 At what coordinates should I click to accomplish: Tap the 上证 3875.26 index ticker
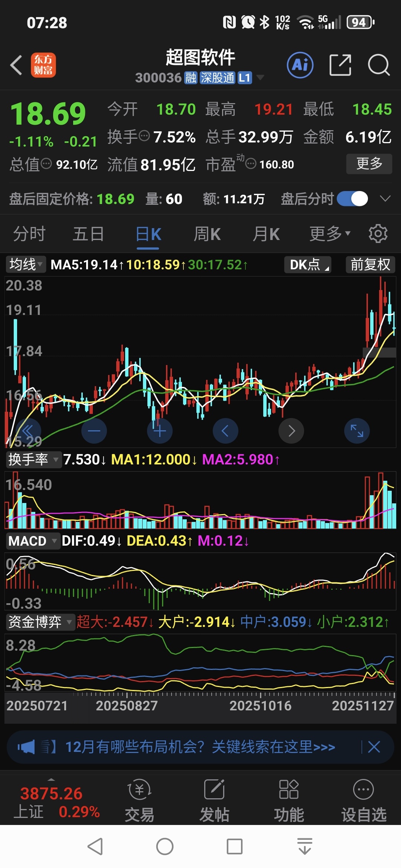coord(56,802)
